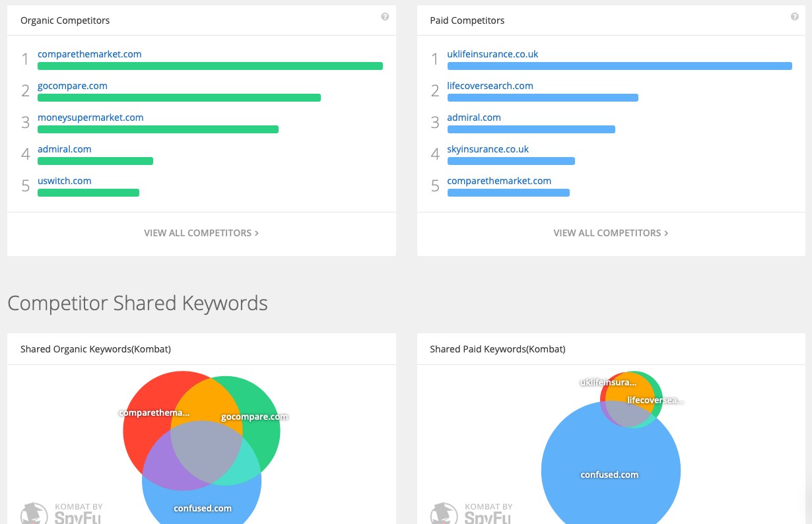Open admiral.com in Organic Competitors list

point(65,149)
